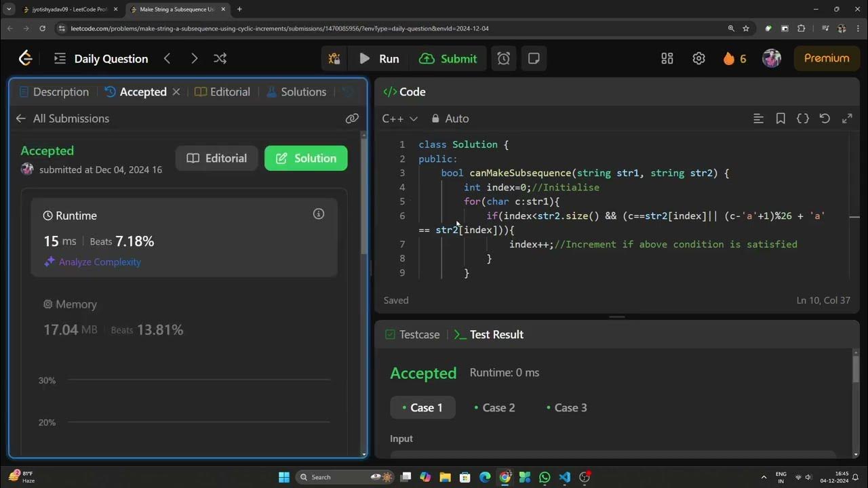Click the weather widget showing 81°F Haze
Viewport: 868px width, 488px height.
20,477
